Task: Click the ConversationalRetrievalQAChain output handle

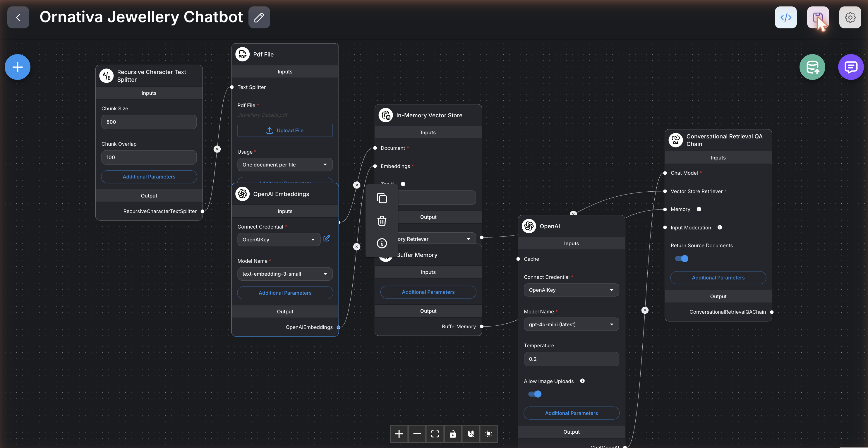Action: [x=772, y=312]
